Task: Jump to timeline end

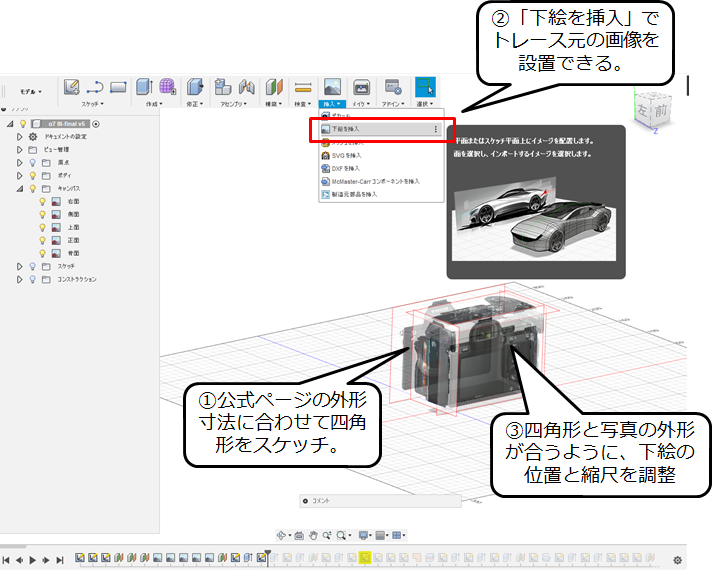Action: point(59,560)
